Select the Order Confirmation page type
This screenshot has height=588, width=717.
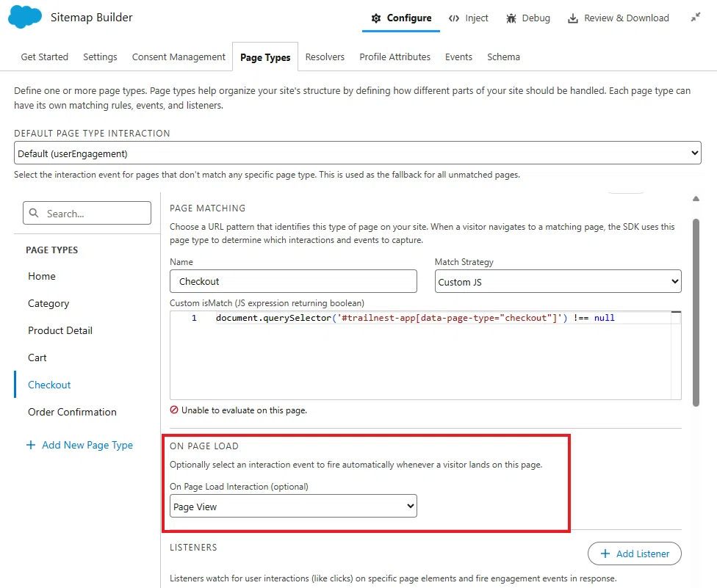(72, 412)
